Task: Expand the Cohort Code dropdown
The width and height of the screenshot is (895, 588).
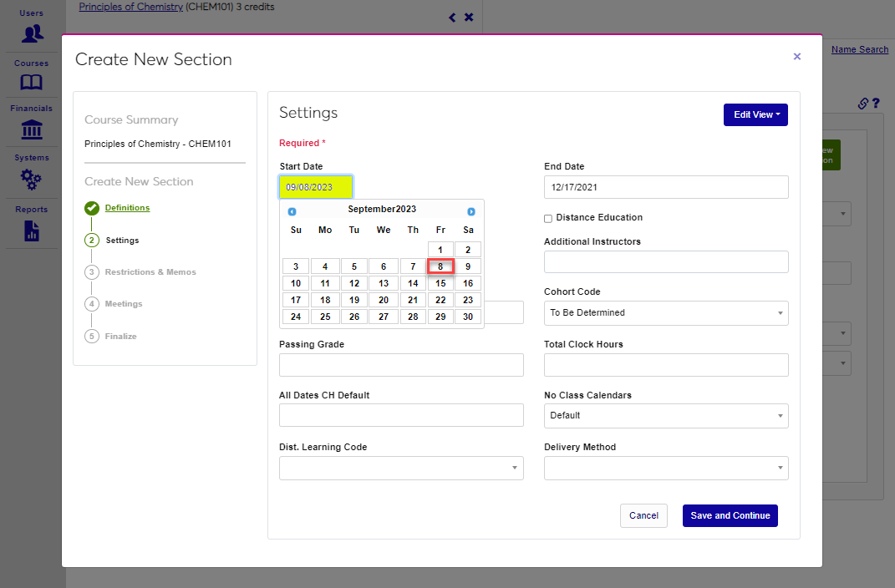Action: pyautogui.click(x=665, y=313)
